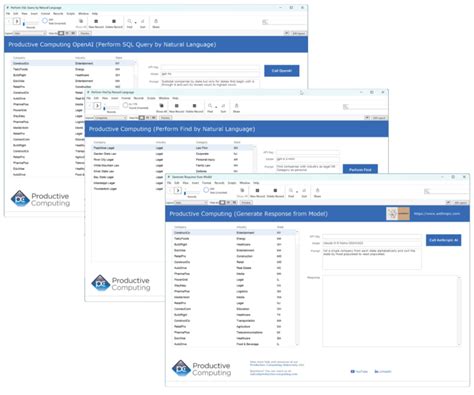The height and width of the screenshot is (395, 474).
Task: Click API Key field in Generate Response window
Action: 372,236
